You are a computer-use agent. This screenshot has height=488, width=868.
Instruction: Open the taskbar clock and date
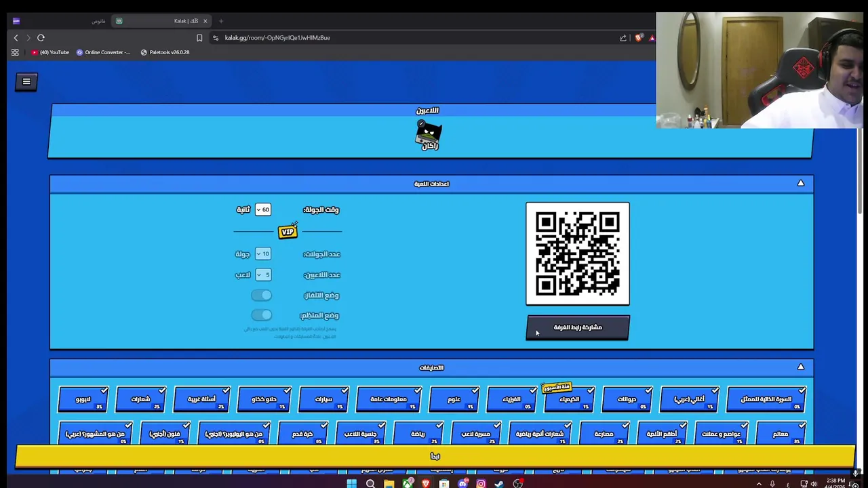(x=835, y=484)
